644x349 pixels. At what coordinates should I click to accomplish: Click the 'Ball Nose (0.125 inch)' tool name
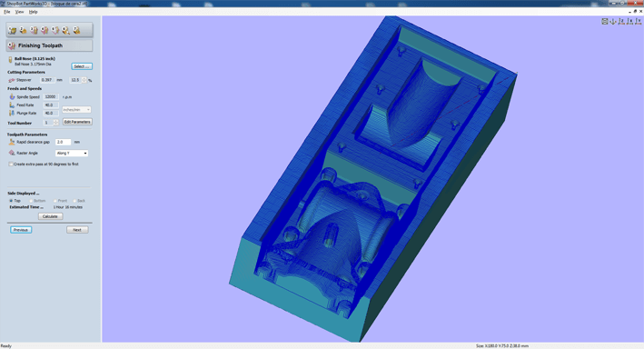[x=35, y=59]
